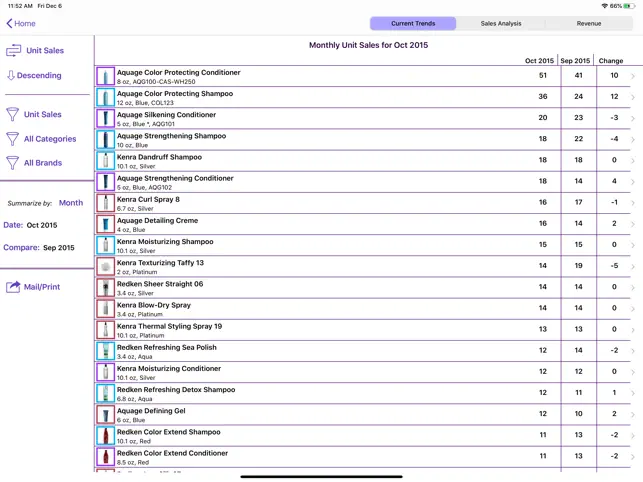Viewport: 643px width, 482px height.
Task: Open Aquage Strengthening Shampoo product thumbnail
Action: (x=105, y=140)
